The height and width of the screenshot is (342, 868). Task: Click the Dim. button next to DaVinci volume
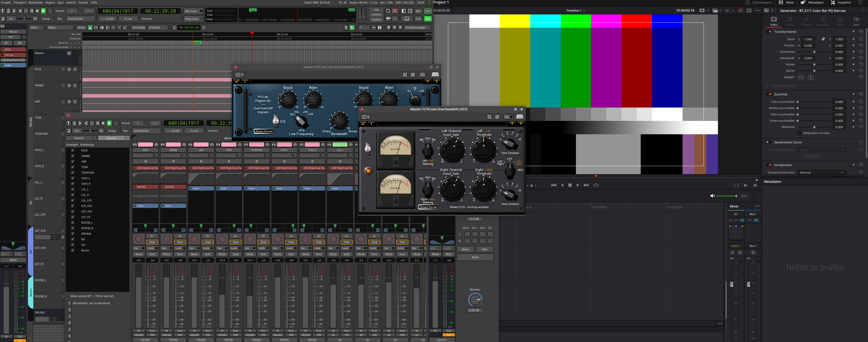(744, 196)
